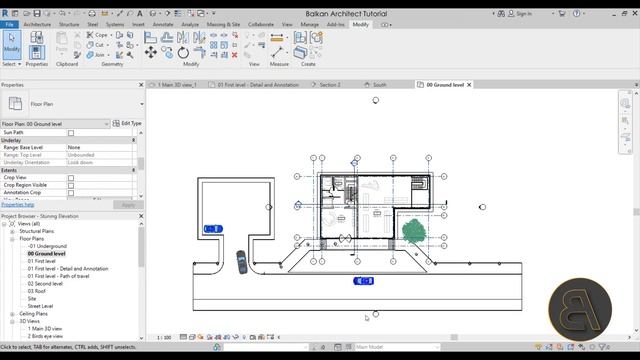Image resolution: width=640 pixels, height=360 pixels.
Task: Open the Select panel dropdown
Action: click(11, 64)
